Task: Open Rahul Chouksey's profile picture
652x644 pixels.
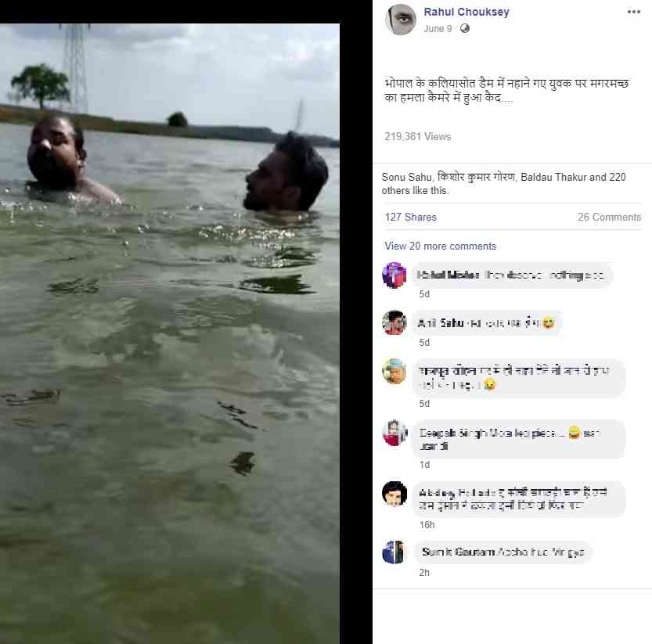Action: 401,20
